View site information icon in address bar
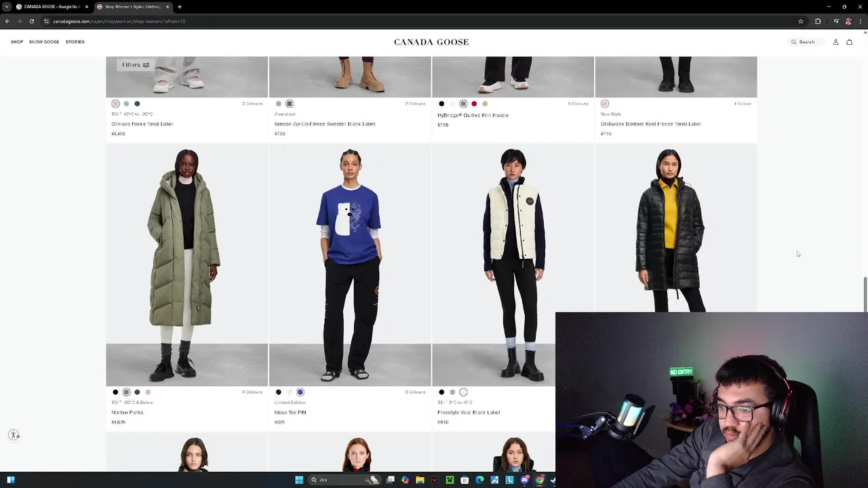 pyautogui.click(x=47, y=21)
